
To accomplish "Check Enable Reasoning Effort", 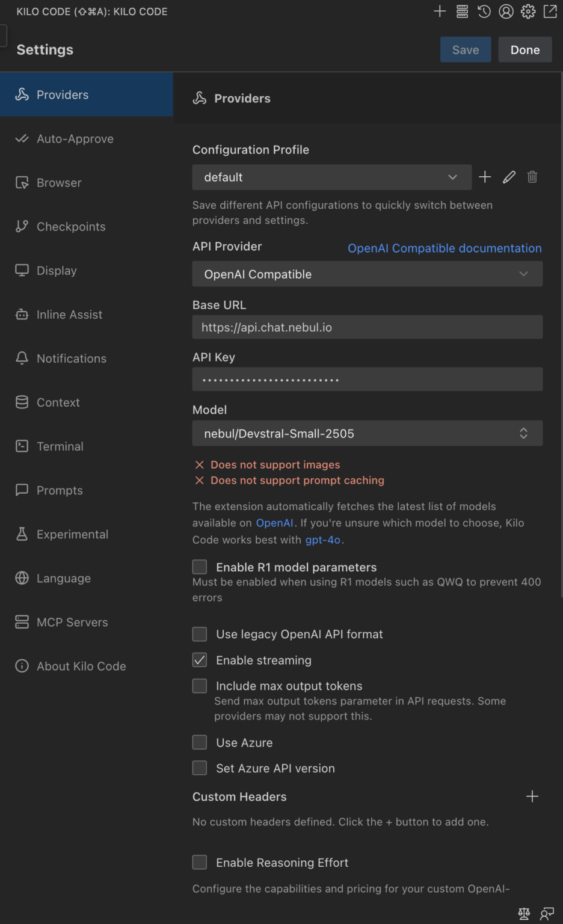I will point(199,862).
